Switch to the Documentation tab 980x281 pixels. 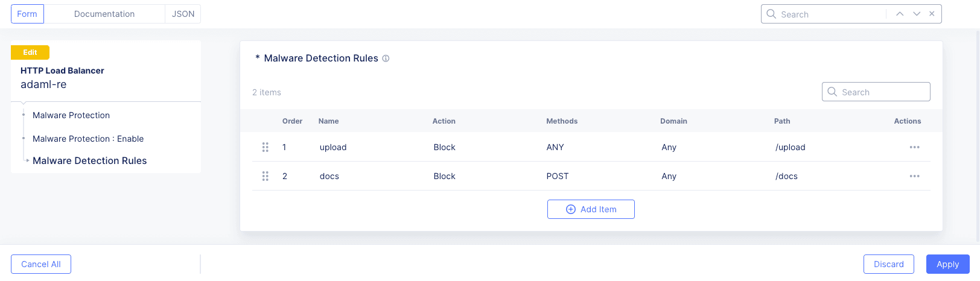pyautogui.click(x=104, y=14)
